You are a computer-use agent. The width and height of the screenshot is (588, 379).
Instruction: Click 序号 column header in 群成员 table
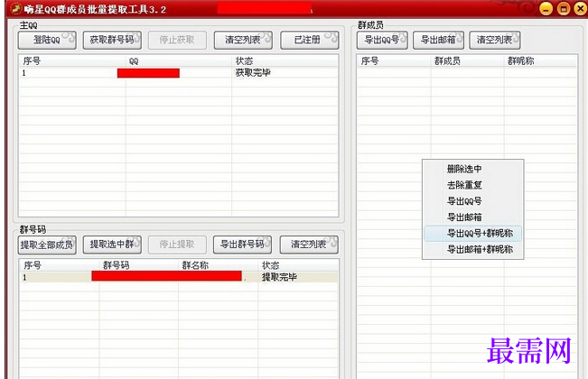(x=394, y=61)
